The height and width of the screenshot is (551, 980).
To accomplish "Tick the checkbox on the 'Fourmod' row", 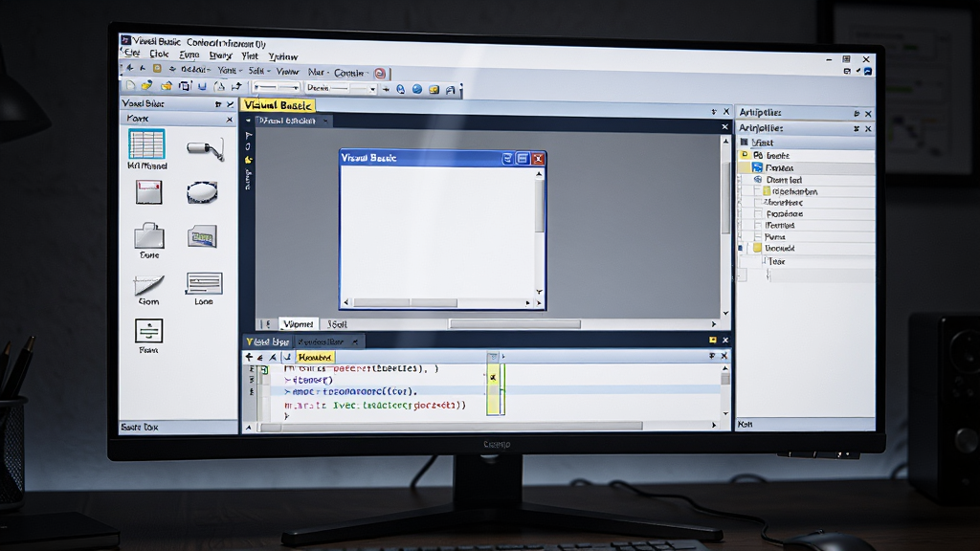I will [758, 225].
